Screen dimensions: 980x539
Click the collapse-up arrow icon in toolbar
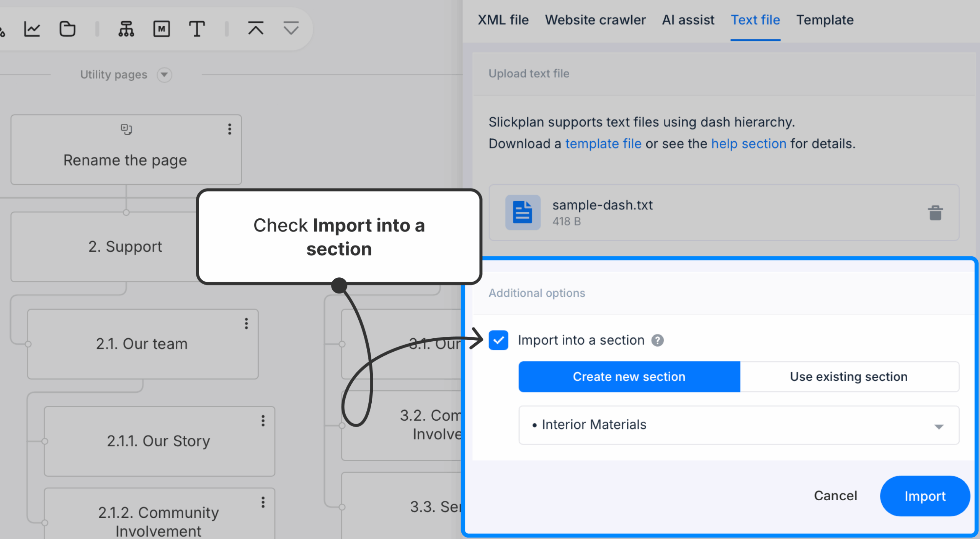pyautogui.click(x=256, y=28)
